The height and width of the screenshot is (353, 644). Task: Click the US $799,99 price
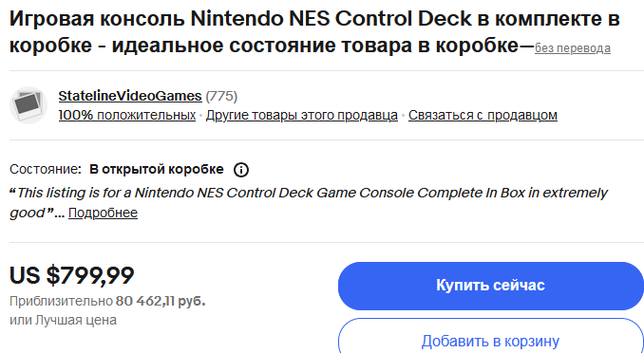click(72, 275)
